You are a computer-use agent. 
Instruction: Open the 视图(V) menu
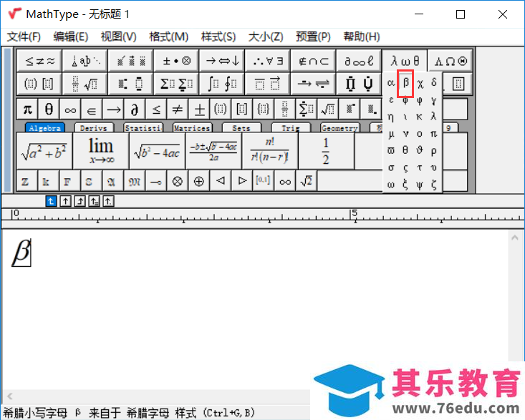click(x=118, y=36)
